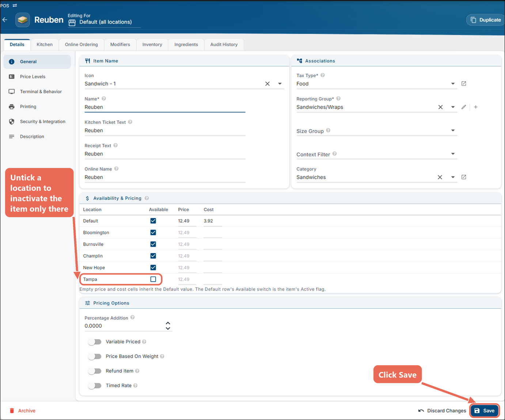
Task: Uncheck Available for Burnsville
Action: 153,244
